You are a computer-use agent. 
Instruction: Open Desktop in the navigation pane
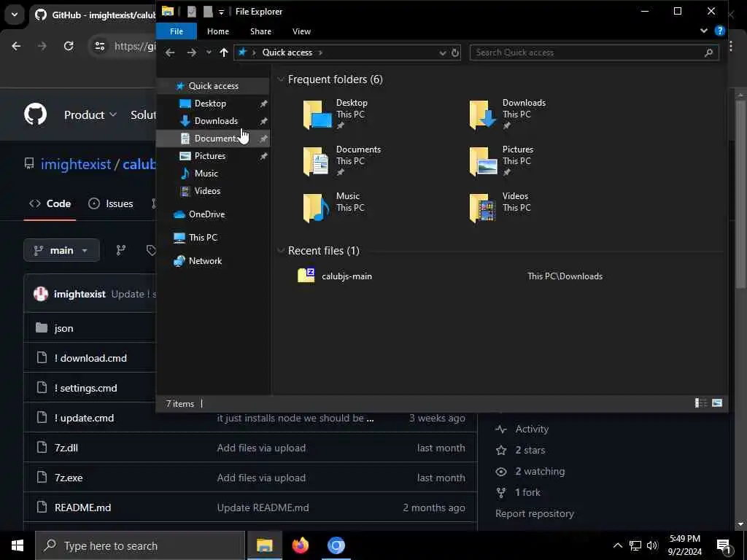point(210,104)
